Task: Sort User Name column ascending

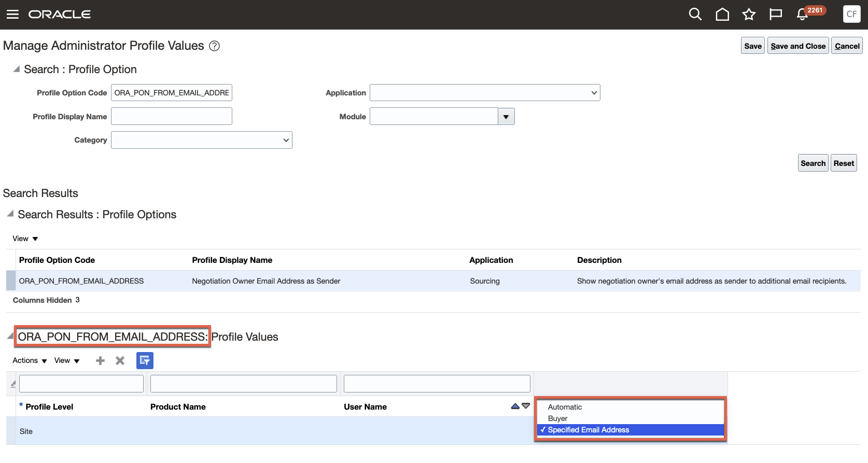Action: pyautogui.click(x=515, y=406)
